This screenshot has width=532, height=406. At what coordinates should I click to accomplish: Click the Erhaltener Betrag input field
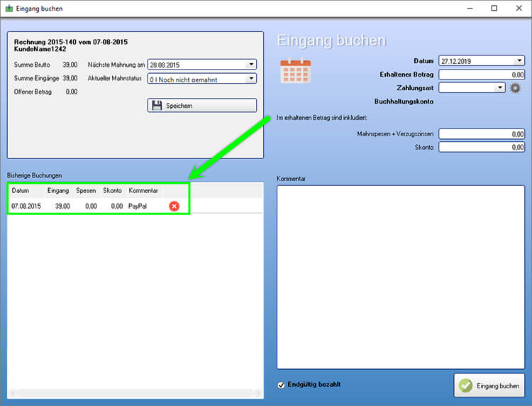[x=482, y=75]
